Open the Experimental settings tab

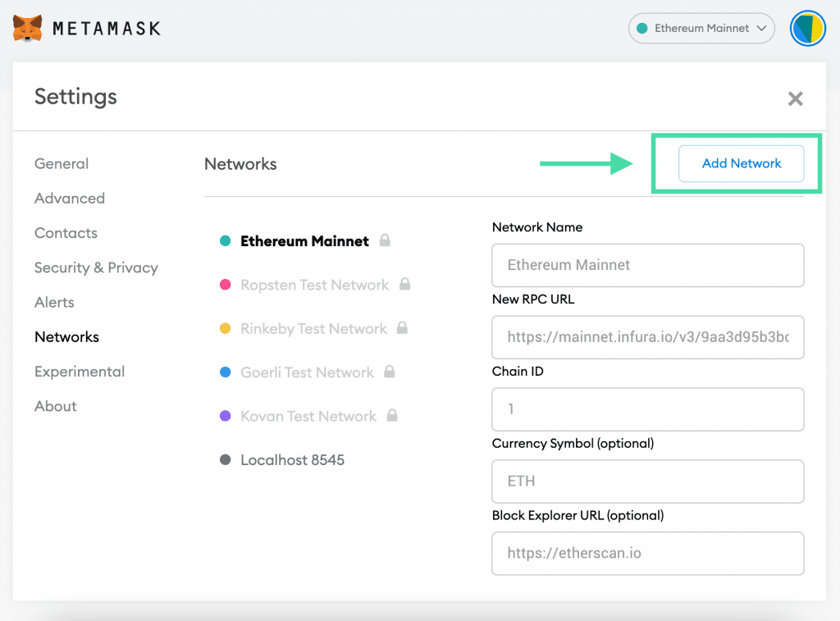coord(80,372)
